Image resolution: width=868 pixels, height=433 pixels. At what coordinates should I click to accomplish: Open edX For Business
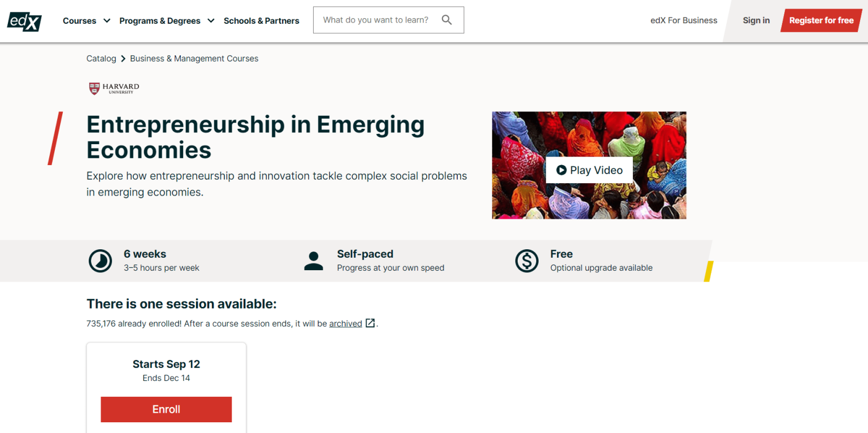(683, 20)
